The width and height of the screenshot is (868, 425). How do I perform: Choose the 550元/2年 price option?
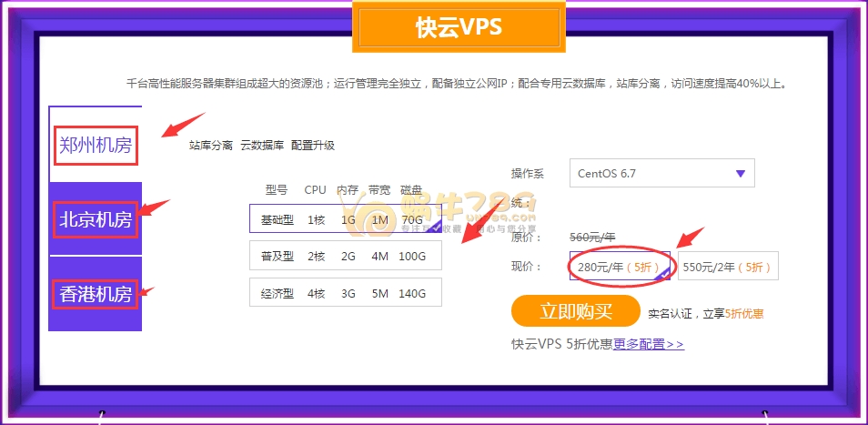(727, 267)
